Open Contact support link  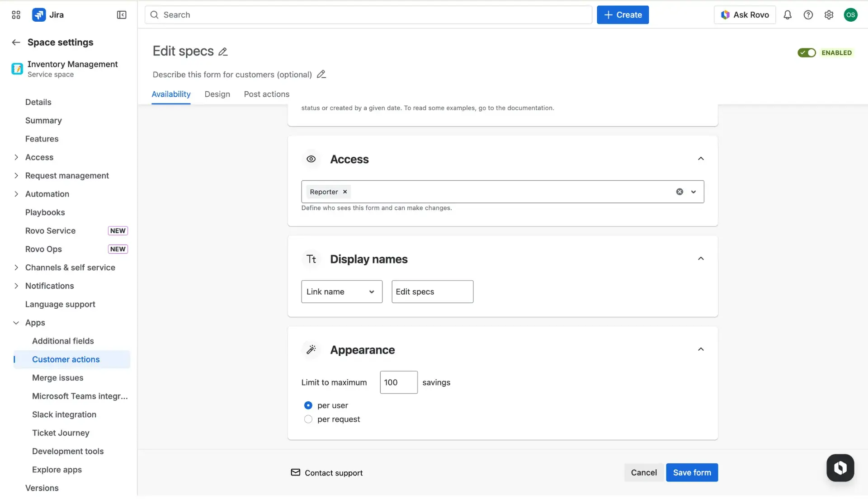pos(333,473)
